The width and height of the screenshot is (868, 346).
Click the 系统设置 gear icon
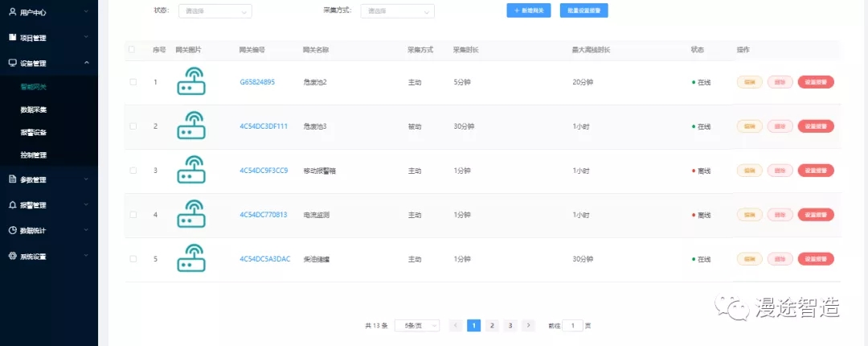[x=12, y=257]
